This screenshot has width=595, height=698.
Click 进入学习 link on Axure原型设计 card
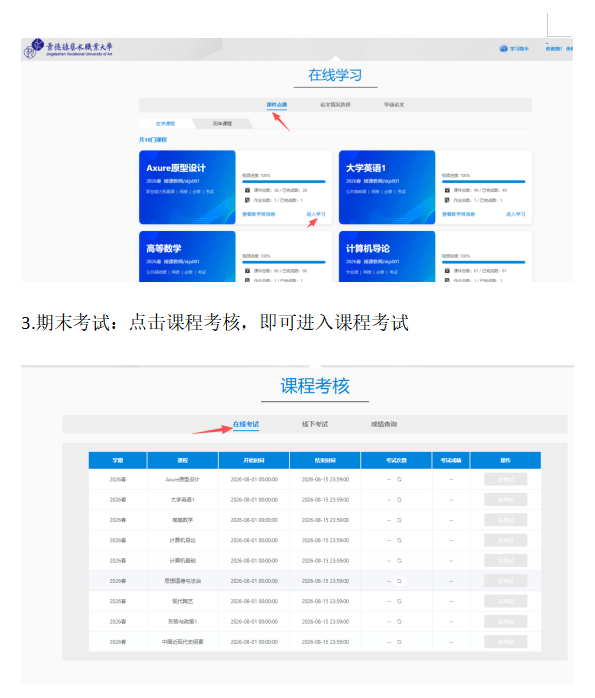[x=316, y=214]
